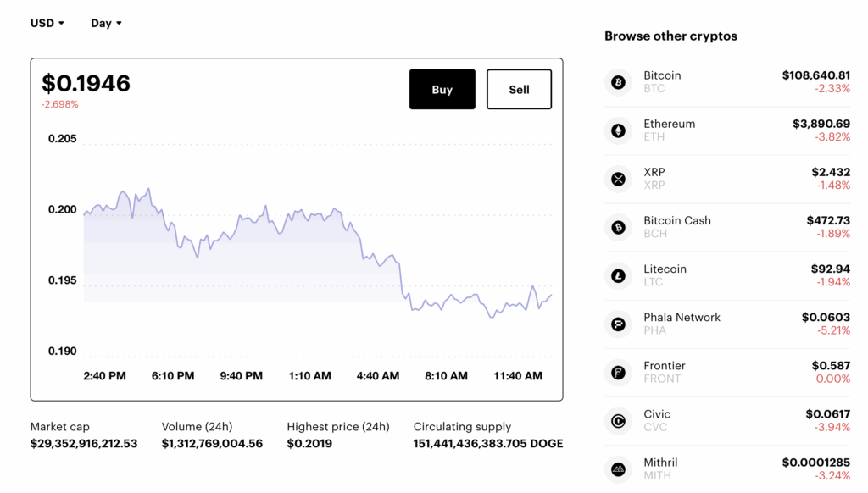Click the Ethereum price $3,890.69
Screen dimensions: 868x493
(821, 124)
